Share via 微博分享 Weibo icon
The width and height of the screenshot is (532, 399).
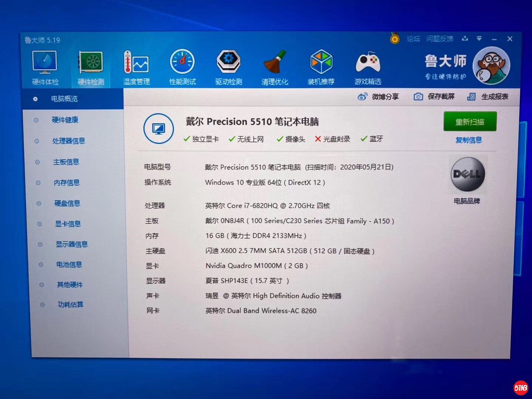click(378, 97)
